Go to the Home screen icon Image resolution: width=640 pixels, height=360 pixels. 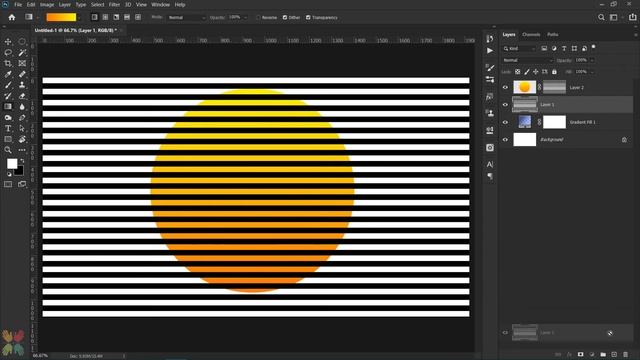click(x=12, y=18)
